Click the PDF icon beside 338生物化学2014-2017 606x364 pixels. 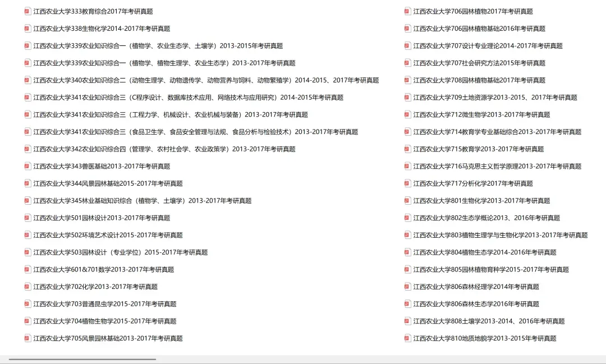pyautogui.click(x=27, y=29)
